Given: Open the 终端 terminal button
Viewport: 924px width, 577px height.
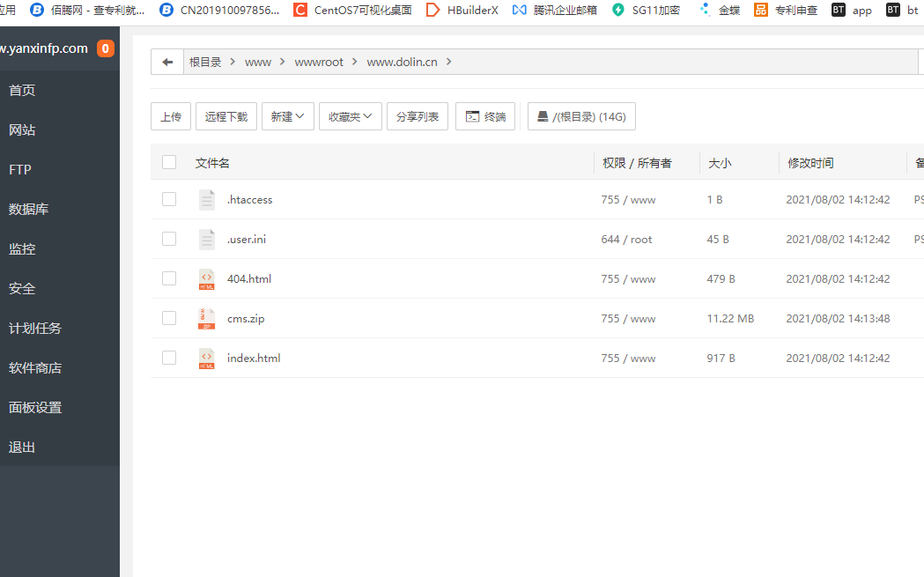Looking at the screenshot, I should [485, 116].
